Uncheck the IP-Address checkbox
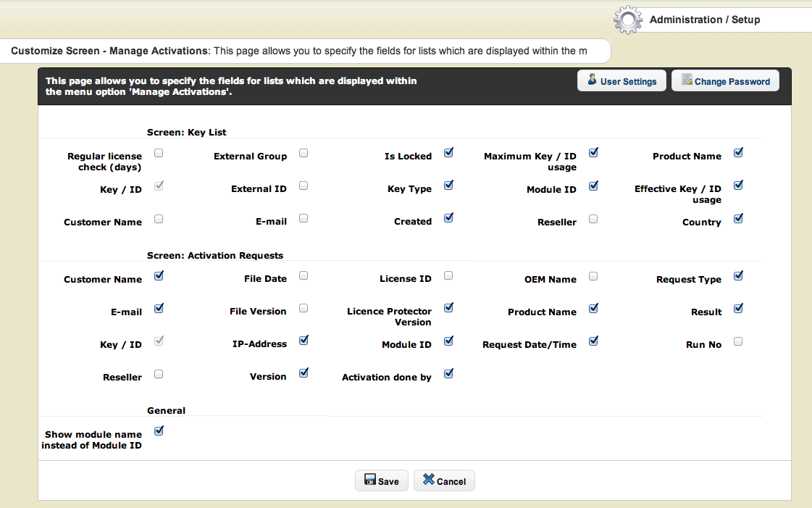Screen dimensions: 812x508 tap(304, 341)
